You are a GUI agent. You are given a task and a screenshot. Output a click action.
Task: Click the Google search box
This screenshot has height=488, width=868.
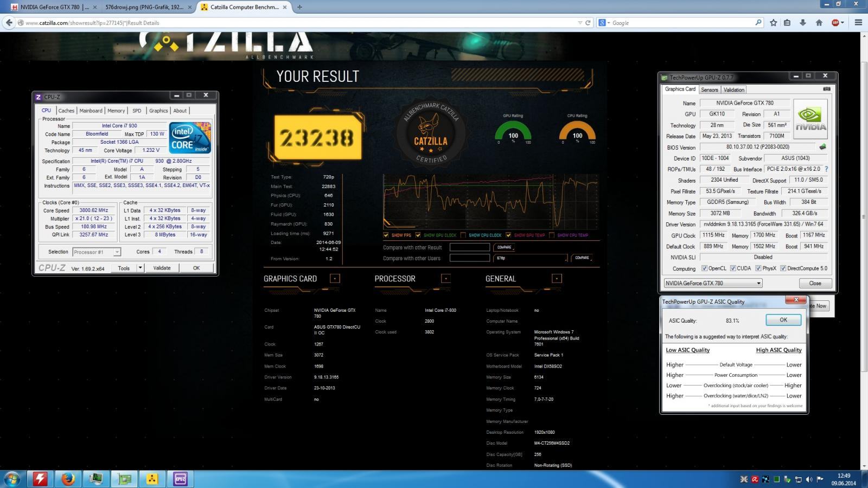[x=682, y=23]
